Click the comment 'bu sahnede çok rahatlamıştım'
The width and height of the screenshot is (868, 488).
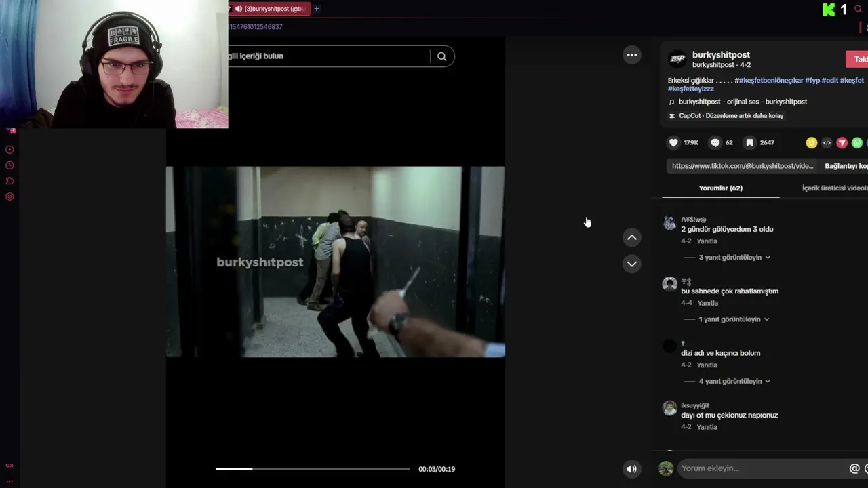pyautogui.click(x=730, y=291)
